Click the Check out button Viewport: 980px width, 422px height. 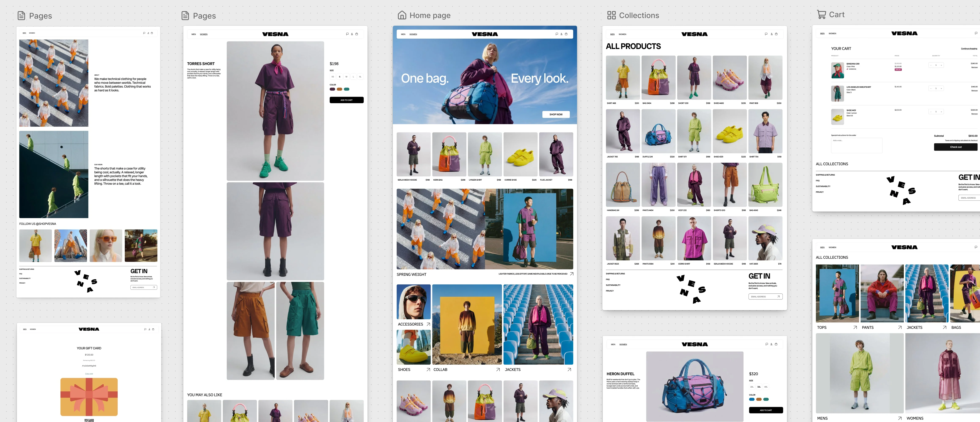(x=956, y=147)
